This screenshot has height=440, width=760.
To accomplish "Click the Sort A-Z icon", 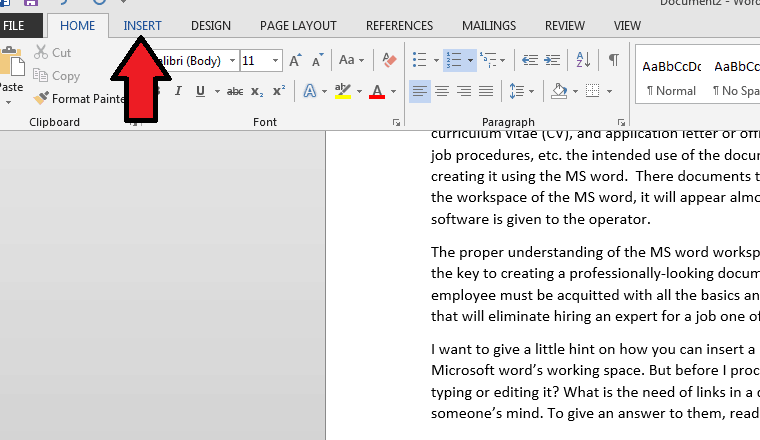I will coord(586,61).
